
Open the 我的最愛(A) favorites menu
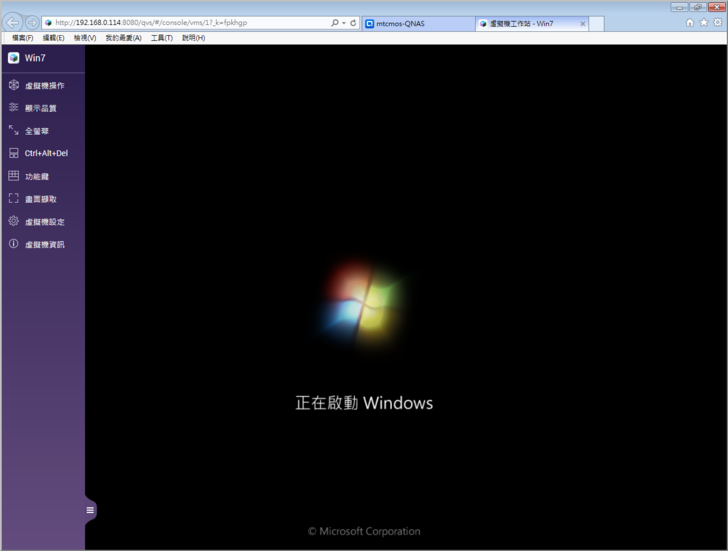point(123,38)
